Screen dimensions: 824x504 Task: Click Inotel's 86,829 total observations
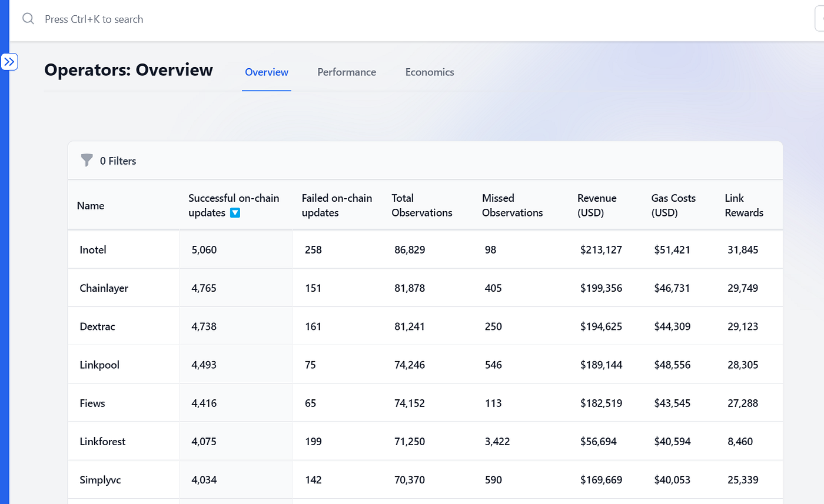coord(410,250)
